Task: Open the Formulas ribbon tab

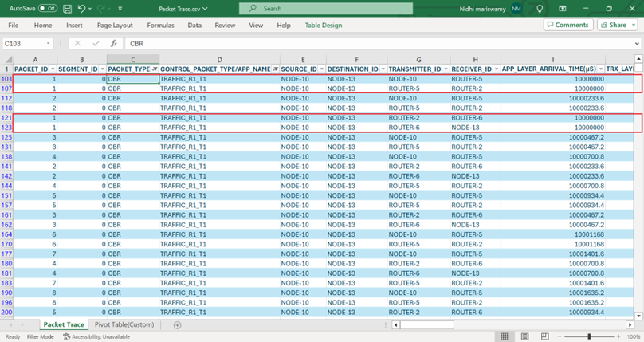Action: click(x=160, y=26)
